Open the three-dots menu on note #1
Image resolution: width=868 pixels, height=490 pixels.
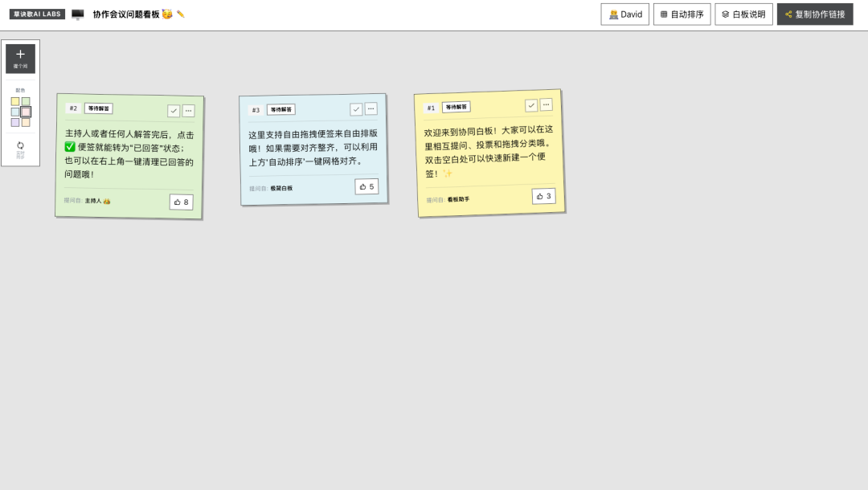click(x=546, y=104)
